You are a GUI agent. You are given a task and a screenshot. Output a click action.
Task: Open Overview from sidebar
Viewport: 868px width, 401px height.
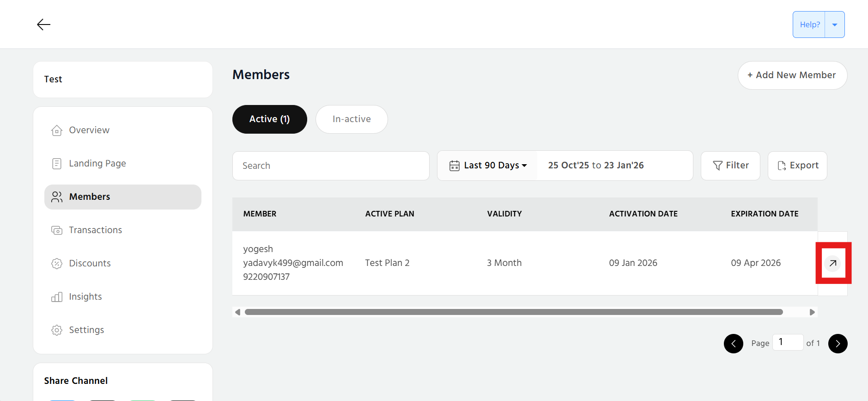[89, 130]
